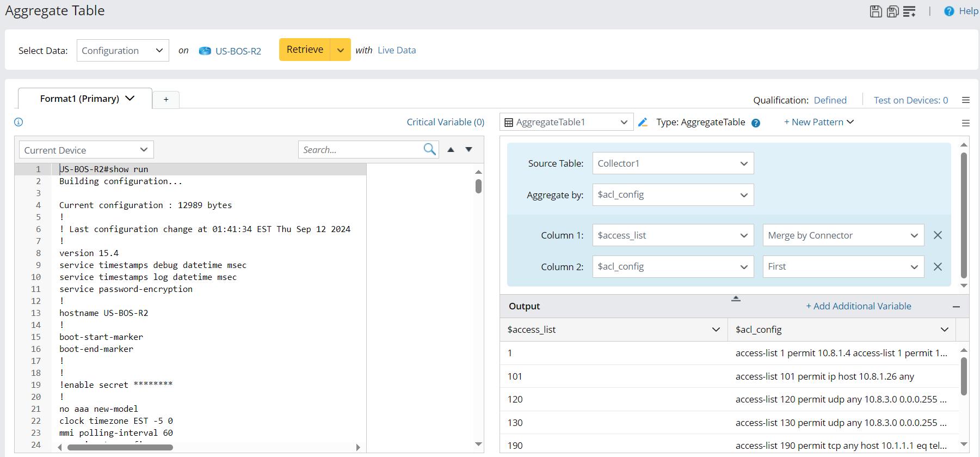Open the Aggregate by $acl_config dropdown

673,195
